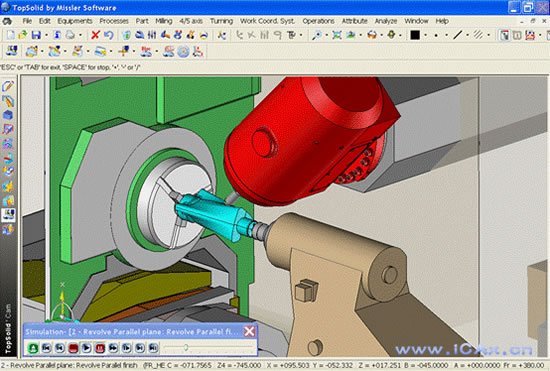
Task: Click the New document icon
Action: pos(11,35)
